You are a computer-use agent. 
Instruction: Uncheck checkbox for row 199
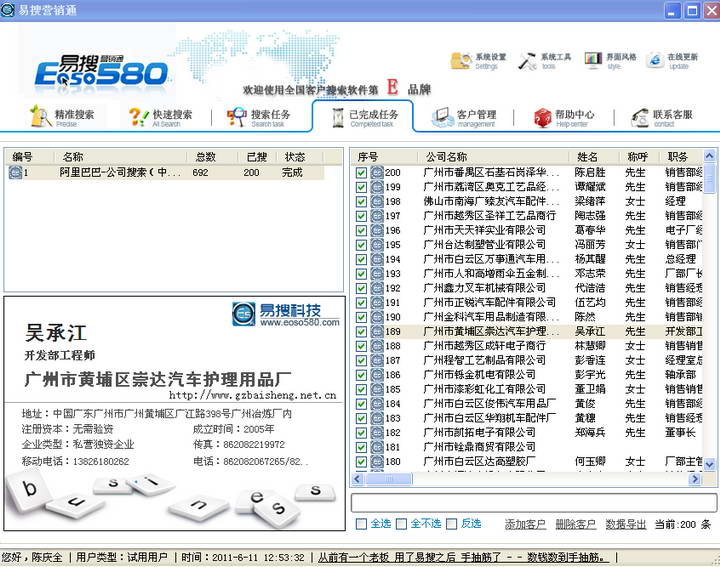(361, 187)
